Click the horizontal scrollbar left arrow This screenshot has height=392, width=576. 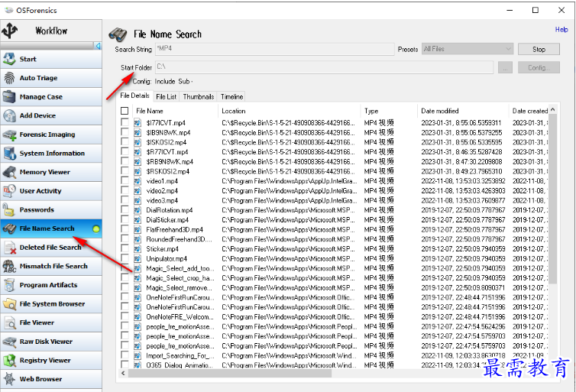point(124,373)
